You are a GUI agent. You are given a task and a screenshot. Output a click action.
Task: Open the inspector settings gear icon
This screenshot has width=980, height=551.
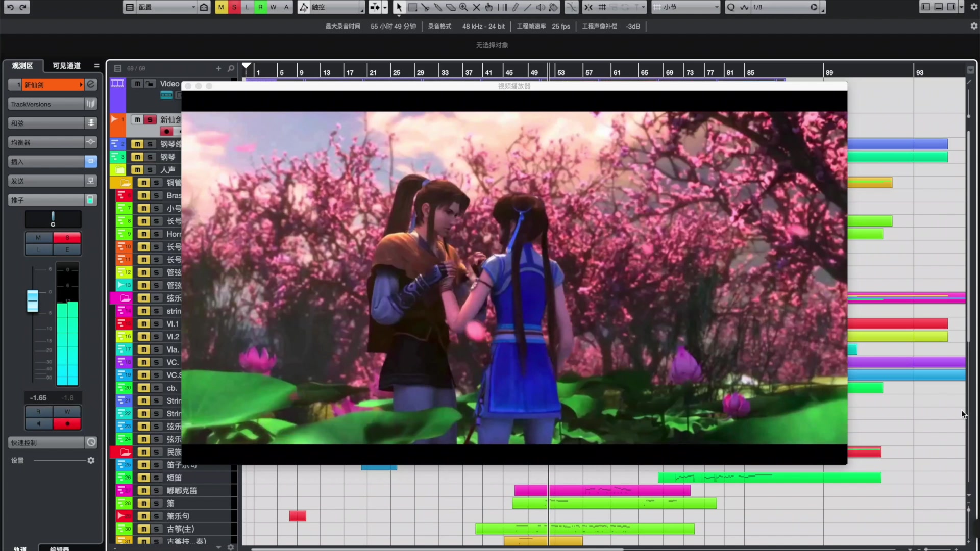pyautogui.click(x=91, y=460)
